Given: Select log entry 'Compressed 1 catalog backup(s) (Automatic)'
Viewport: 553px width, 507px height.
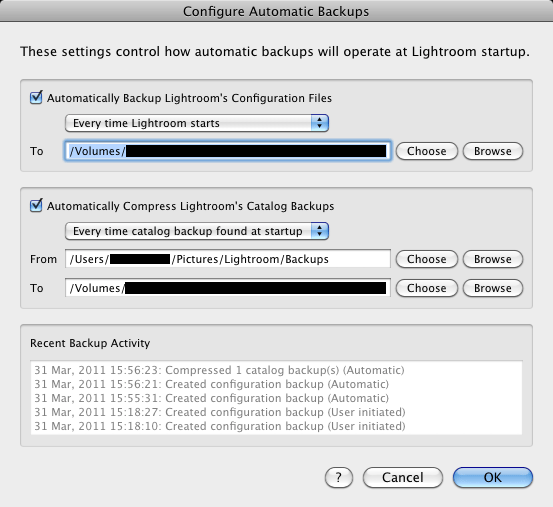Looking at the screenshot, I should 219,370.
